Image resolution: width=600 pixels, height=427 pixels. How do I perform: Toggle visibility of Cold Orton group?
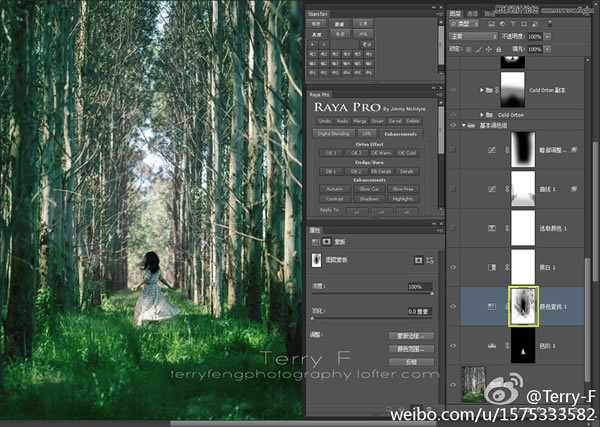coord(453,115)
